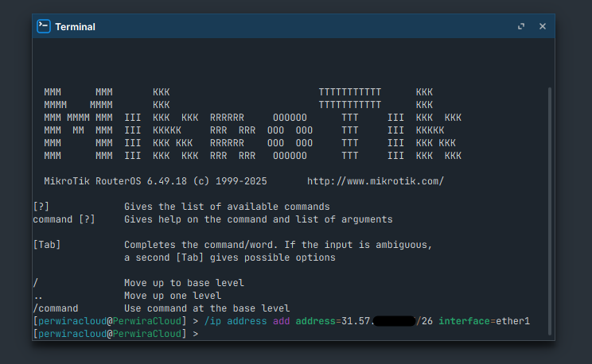Click the '/ip address' command text
The width and height of the screenshot is (592, 364).
click(x=236, y=321)
